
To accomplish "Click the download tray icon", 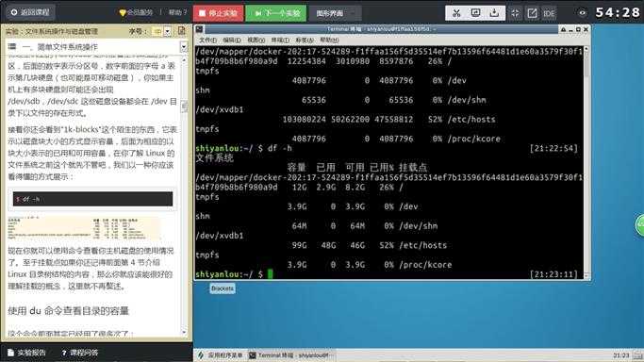I will 494,13.
